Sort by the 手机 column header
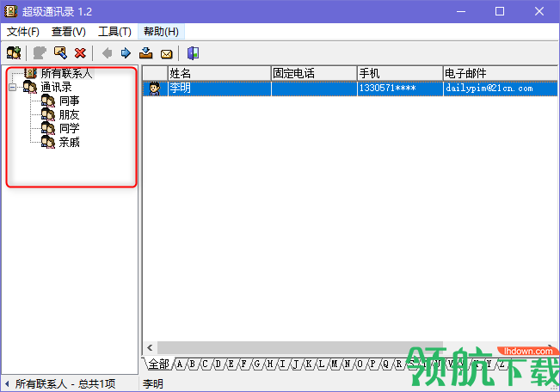This screenshot has height=392, width=560. pyautogui.click(x=400, y=74)
